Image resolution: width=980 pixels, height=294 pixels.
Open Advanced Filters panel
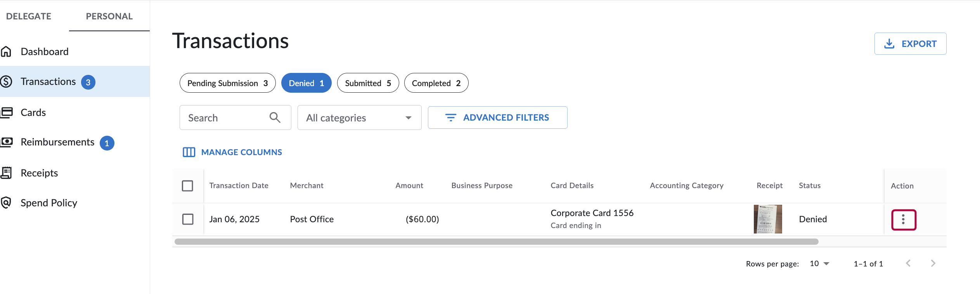tap(497, 118)
